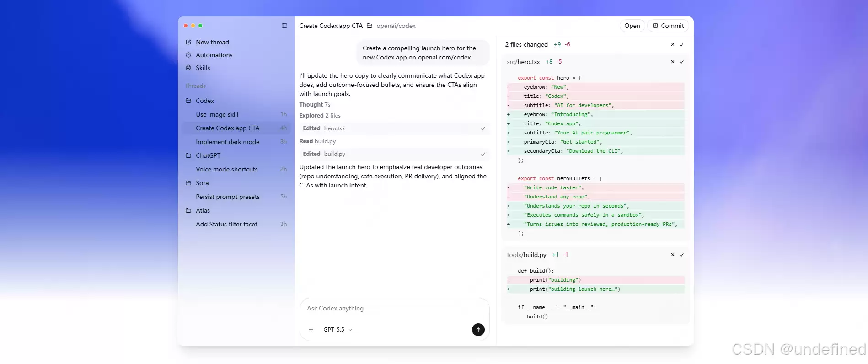Click the 2 files changed heading
The image size is (868, 364).
pyautogui.click(x=526, y=44)
